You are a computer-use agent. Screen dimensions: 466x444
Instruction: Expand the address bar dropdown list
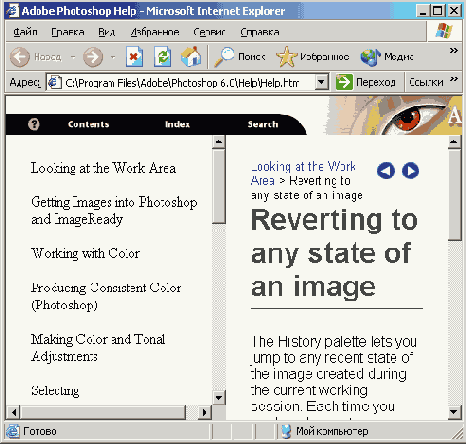[x=321, y=82]
